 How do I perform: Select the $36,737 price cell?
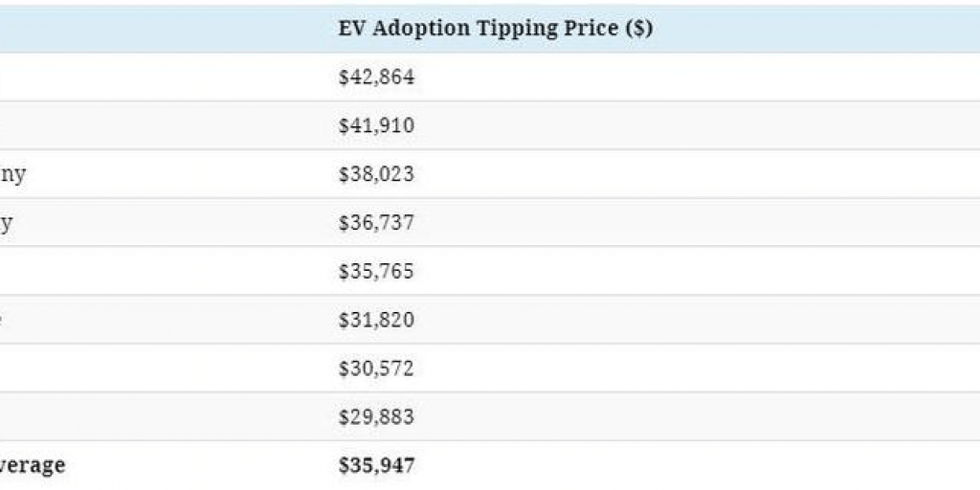click(x=376, y=223)
